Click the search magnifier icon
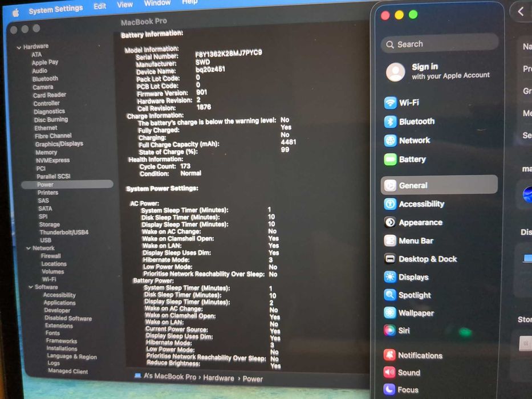The height and width of the screenshot is (399, 532). [x=390, y=45]
